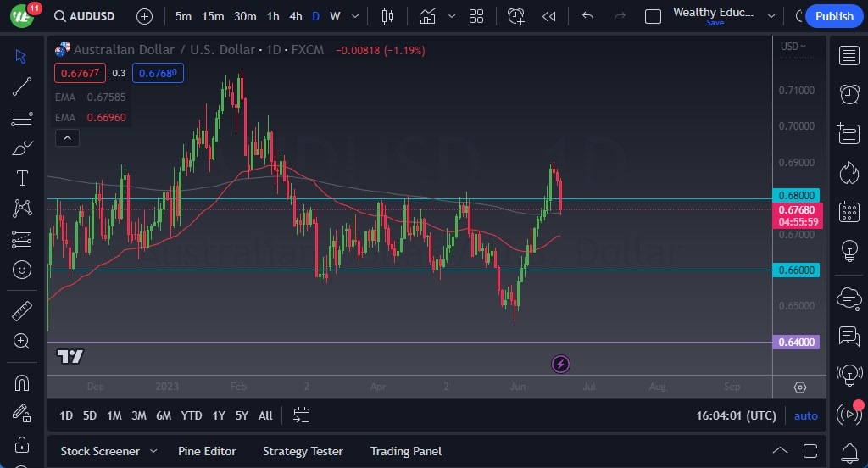The height and width of the screenshot is (468, 868).
Task: Select the trend line drawing tool
Action: pos(22,86)
